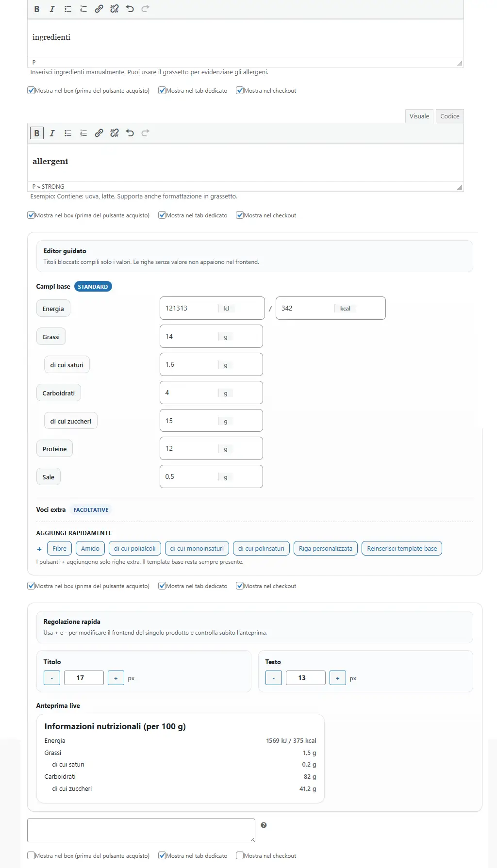Toggle italic in the allergeni editor toolbar
497x868 pixels.
pyautogui.click(x=52, y=133)
